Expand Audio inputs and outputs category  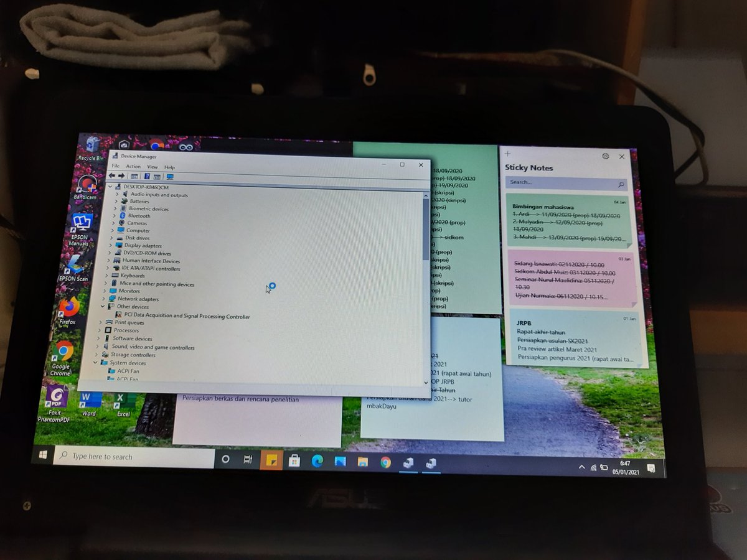(116, 194)
